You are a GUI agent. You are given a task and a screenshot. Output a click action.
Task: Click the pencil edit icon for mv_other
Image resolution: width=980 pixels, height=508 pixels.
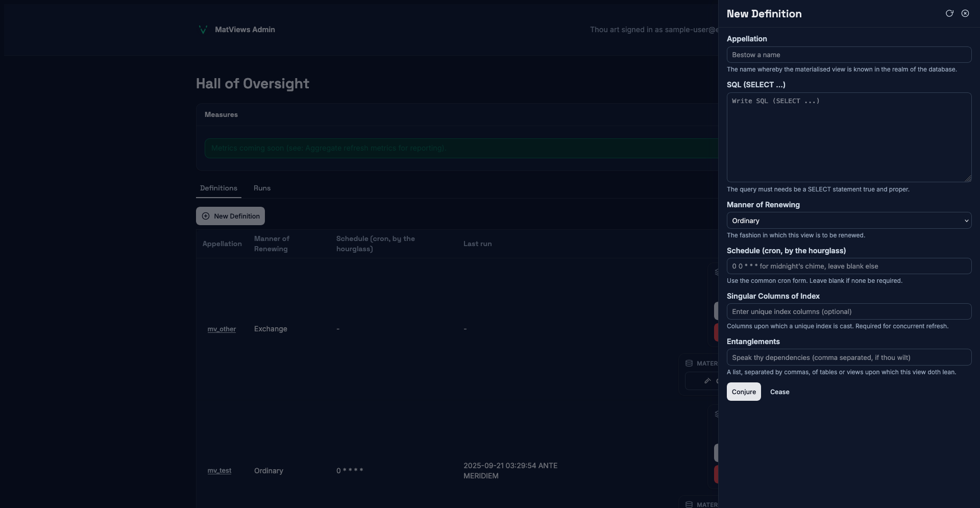707,381
